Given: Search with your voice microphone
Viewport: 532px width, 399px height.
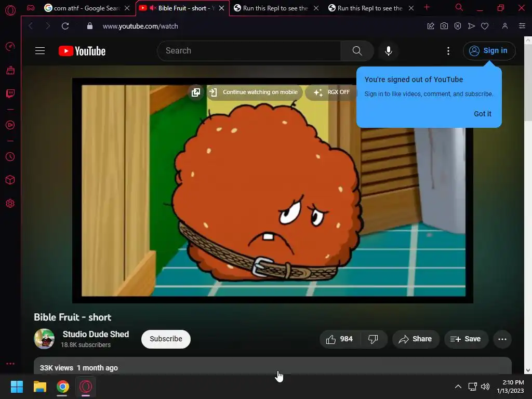Looking at the screenshot, I should pos(389,51).
